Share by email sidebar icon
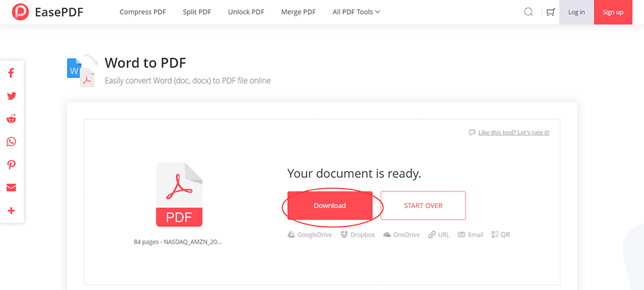644x290 pixels. click(11, 188)
